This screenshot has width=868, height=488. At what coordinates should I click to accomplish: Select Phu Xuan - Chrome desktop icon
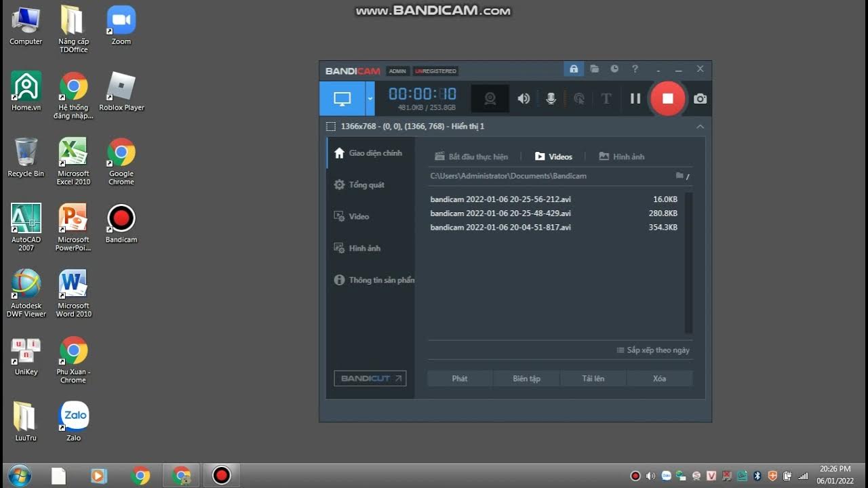(73, 360)
